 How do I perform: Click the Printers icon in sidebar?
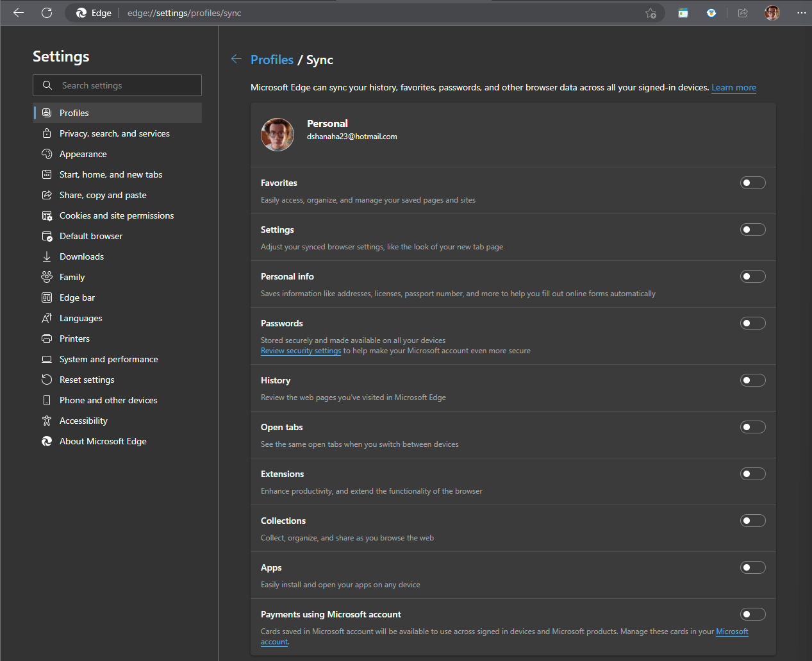[47, 339]
